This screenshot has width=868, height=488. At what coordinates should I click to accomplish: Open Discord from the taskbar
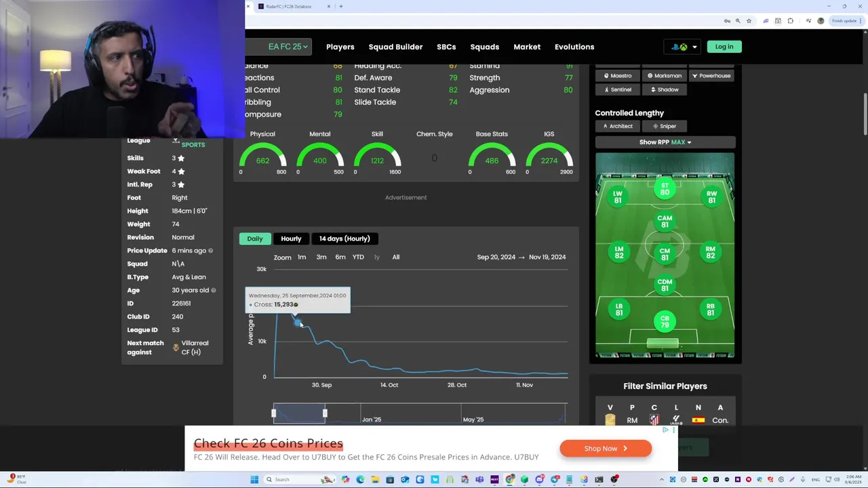pyautogui.click(x=540, y=480)
